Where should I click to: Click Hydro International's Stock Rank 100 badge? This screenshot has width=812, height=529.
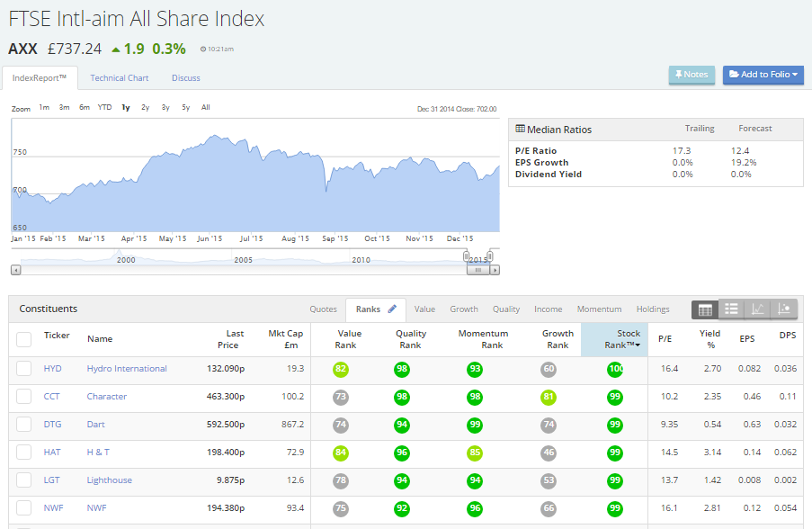tap(615, 370)
